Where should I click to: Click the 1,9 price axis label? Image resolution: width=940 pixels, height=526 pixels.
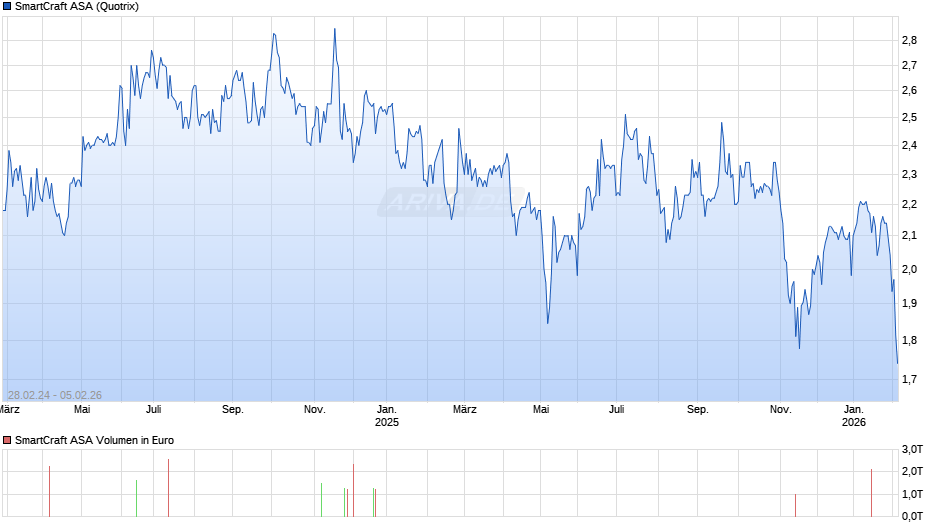pos(909,303)
